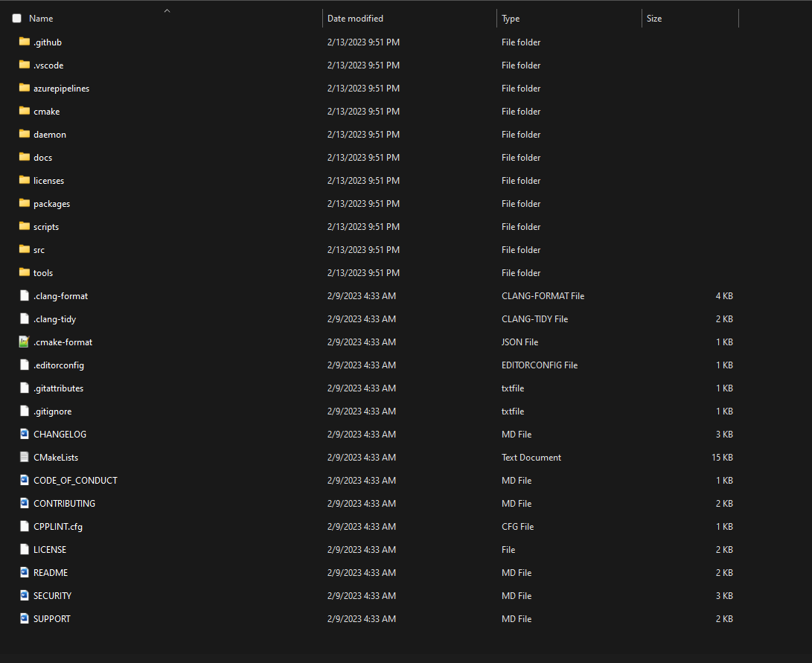The image size is (812, 663).
Task: Click the .cmake-format JSON file icon
Action: (23, 342)
